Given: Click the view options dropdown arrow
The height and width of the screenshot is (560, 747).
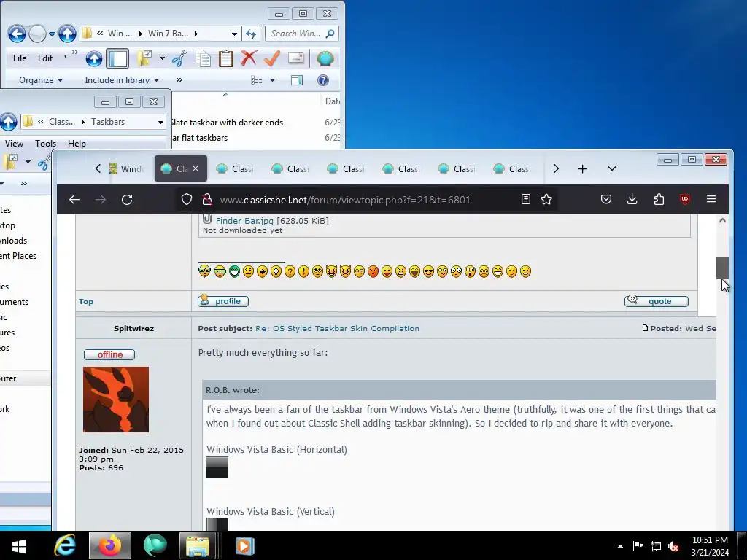Looking at the screenshot, I should [273, 80].
